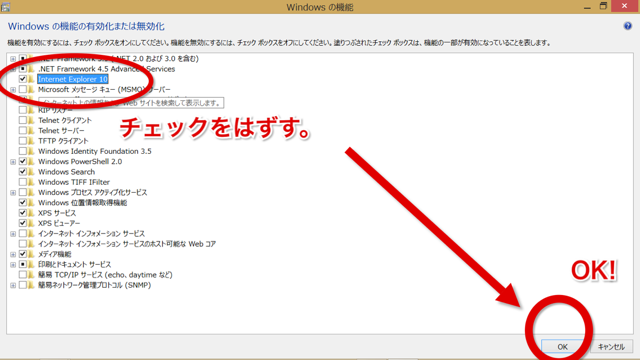Click the folder icon beside XPS ビューアー
Image resolution: width=640 pixels, height=360 pixels.
coord(31,223)
